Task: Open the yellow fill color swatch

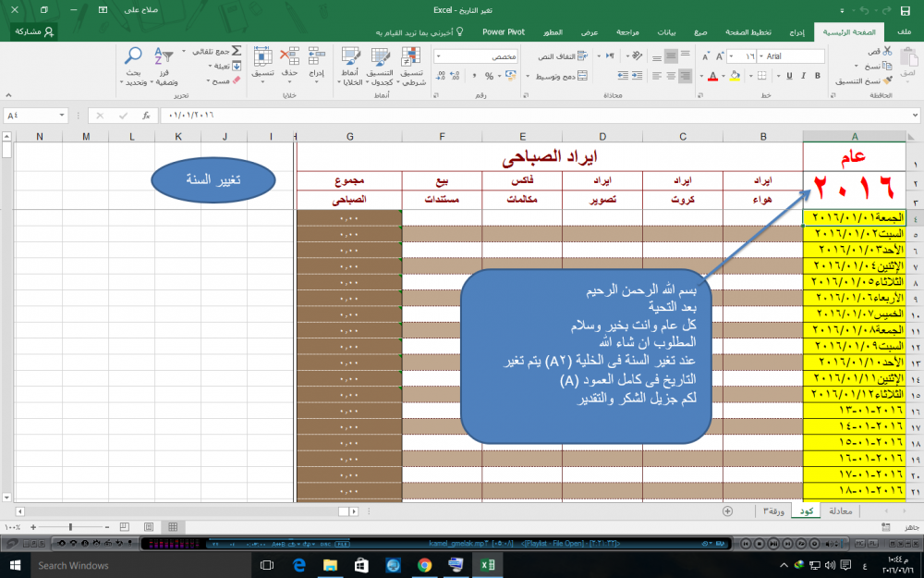Action: (x=735, y=76)
